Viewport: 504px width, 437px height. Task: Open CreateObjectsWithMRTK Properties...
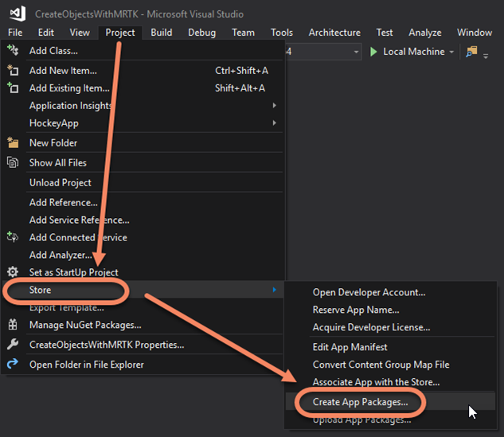tap(143, 345)
